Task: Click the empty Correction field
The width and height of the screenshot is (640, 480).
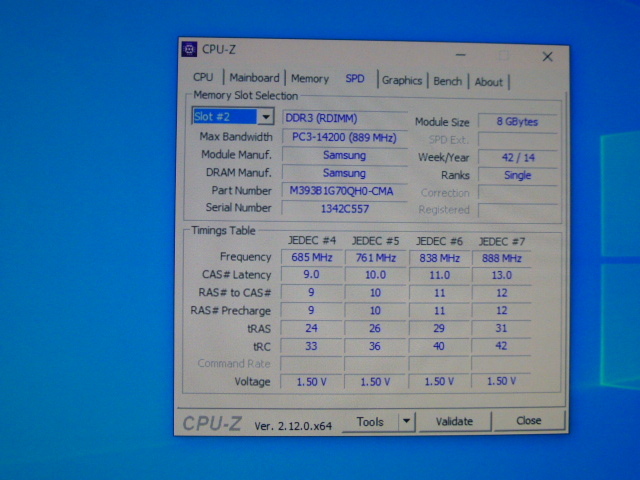Action: click(518, 193)
